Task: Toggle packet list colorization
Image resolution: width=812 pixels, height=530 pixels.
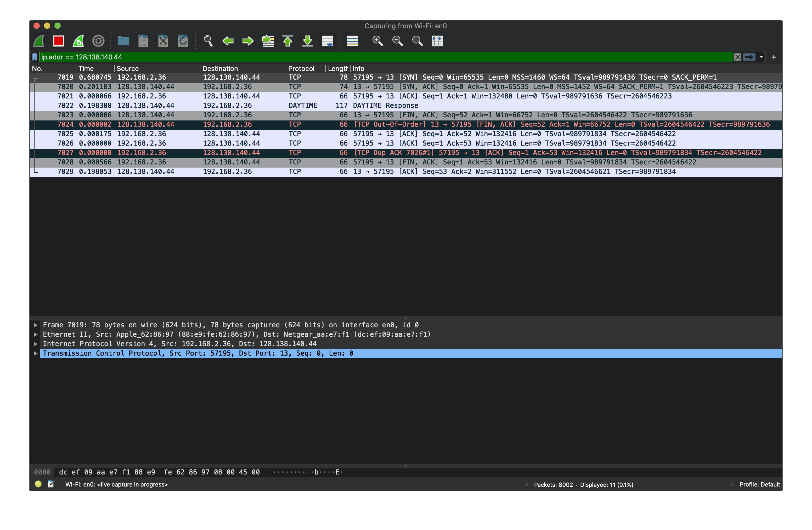Action: click(x=352, y=41)
